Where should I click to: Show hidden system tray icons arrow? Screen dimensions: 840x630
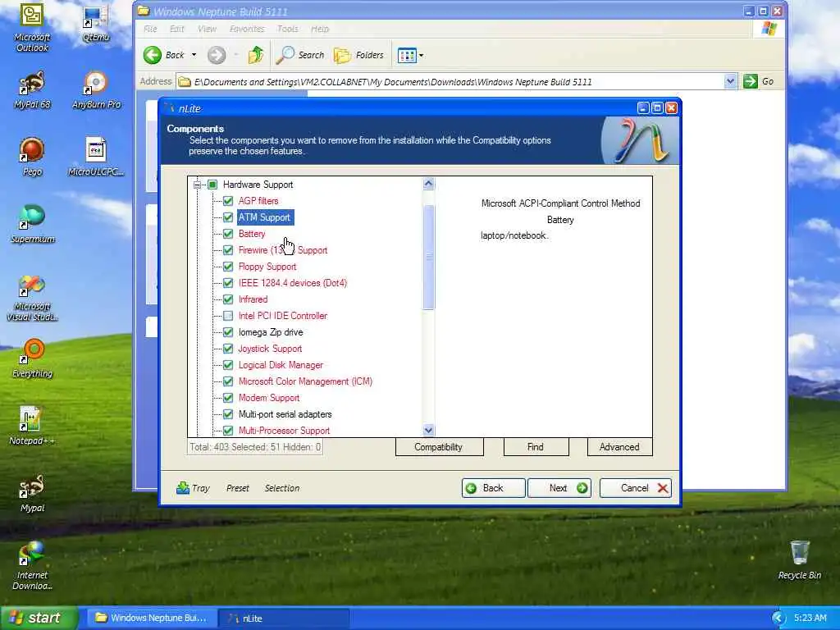[779, 619]
